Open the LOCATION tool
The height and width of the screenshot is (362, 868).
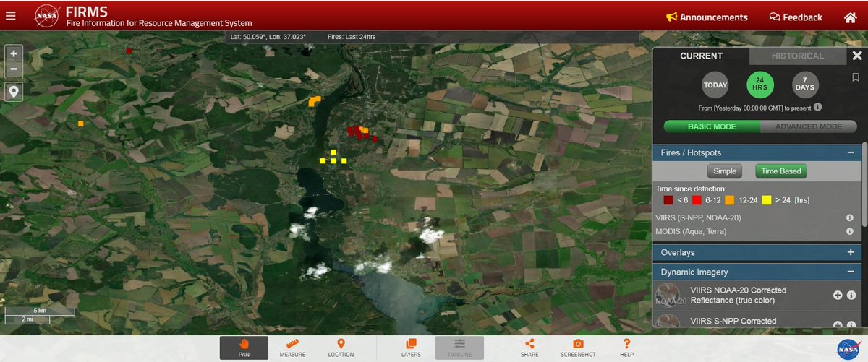click(x=341, y=348)
